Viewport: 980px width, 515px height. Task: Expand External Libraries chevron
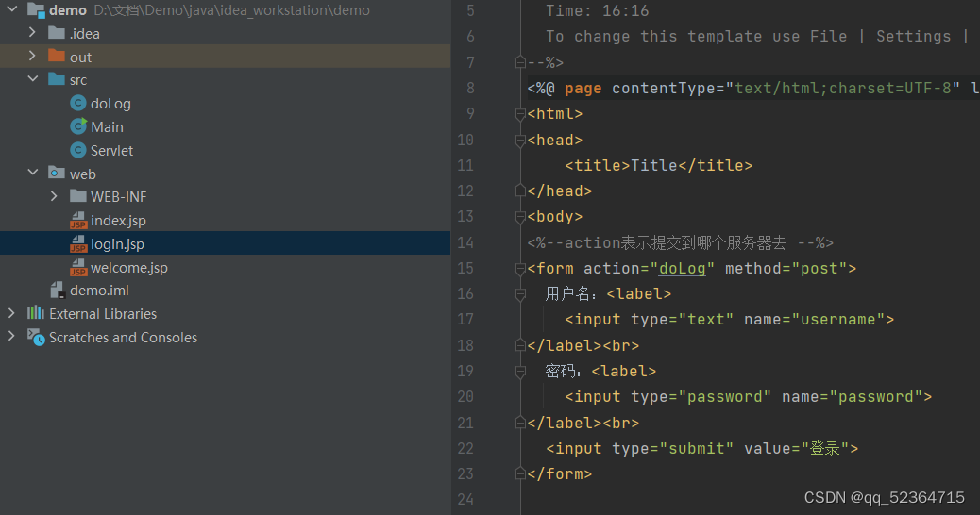11,313
